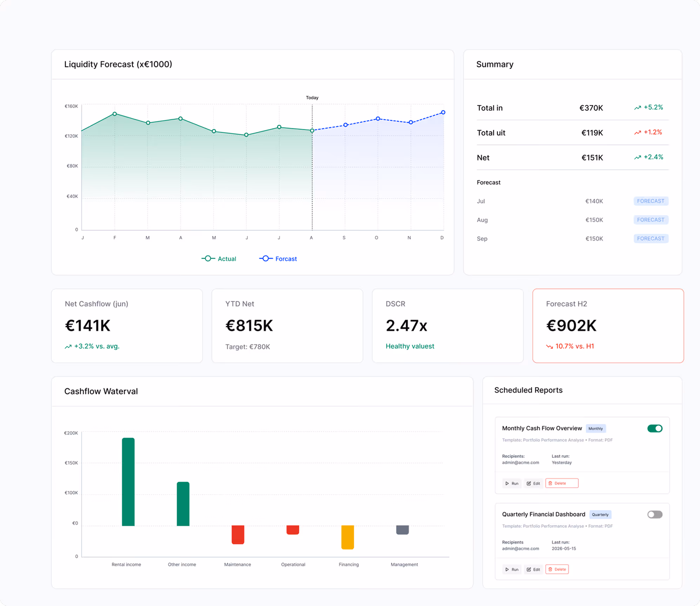
Task: Run the Monthly Cash Flow Overview report
Action: tap(512, 483)
